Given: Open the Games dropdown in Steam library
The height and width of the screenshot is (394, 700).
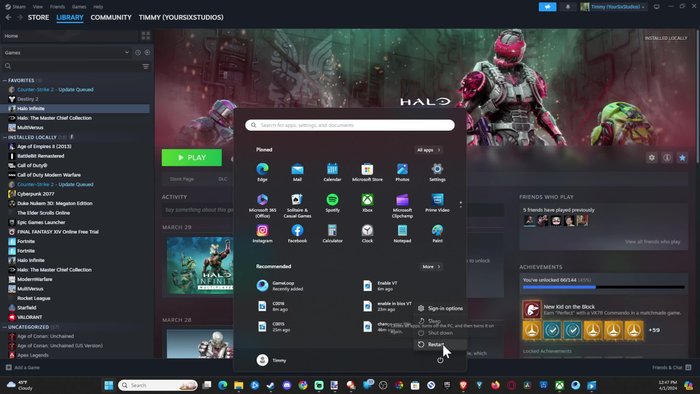Looking at the screenshot, I should click(66, 53).
